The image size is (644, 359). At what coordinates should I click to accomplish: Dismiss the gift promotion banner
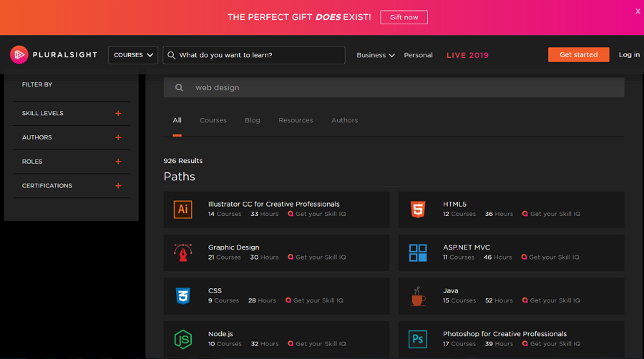point(638,11)
